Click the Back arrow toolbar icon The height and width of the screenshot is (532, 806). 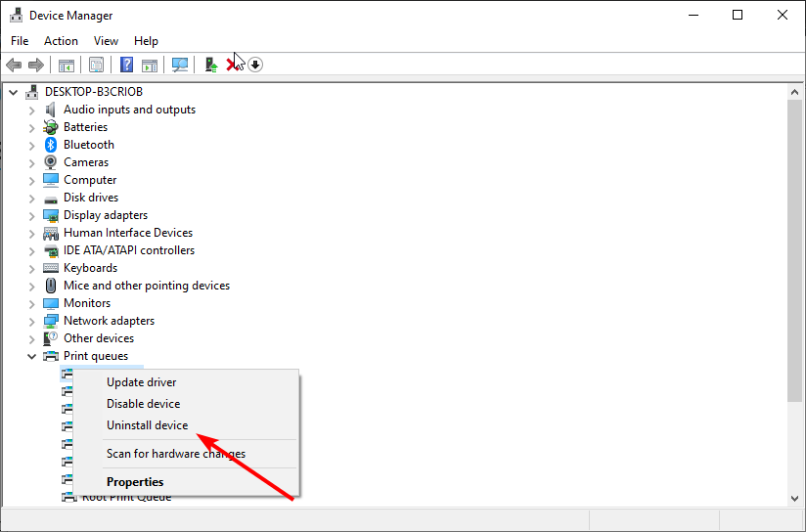(14, 65)
